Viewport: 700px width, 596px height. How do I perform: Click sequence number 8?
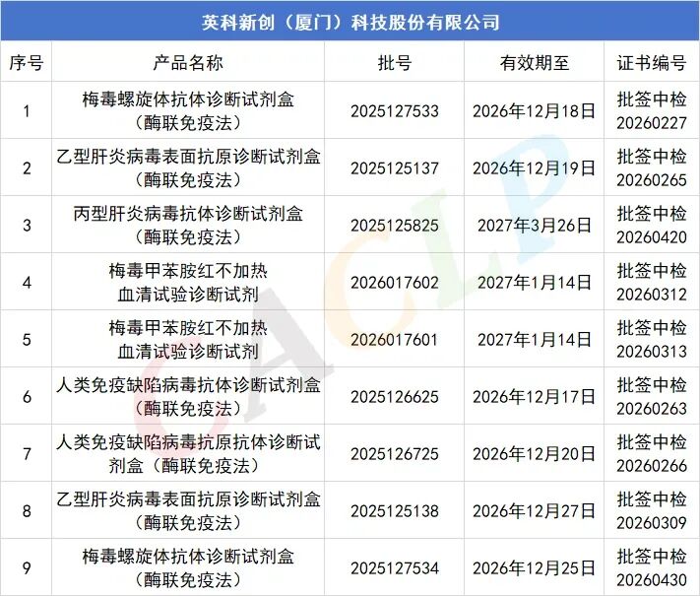coord(27,511)
